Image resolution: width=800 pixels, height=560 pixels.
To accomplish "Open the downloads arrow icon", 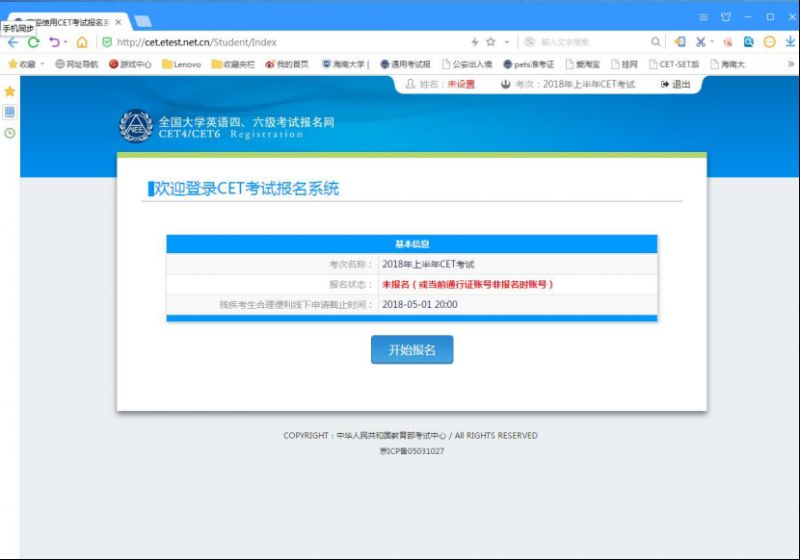I will (790, 42).
